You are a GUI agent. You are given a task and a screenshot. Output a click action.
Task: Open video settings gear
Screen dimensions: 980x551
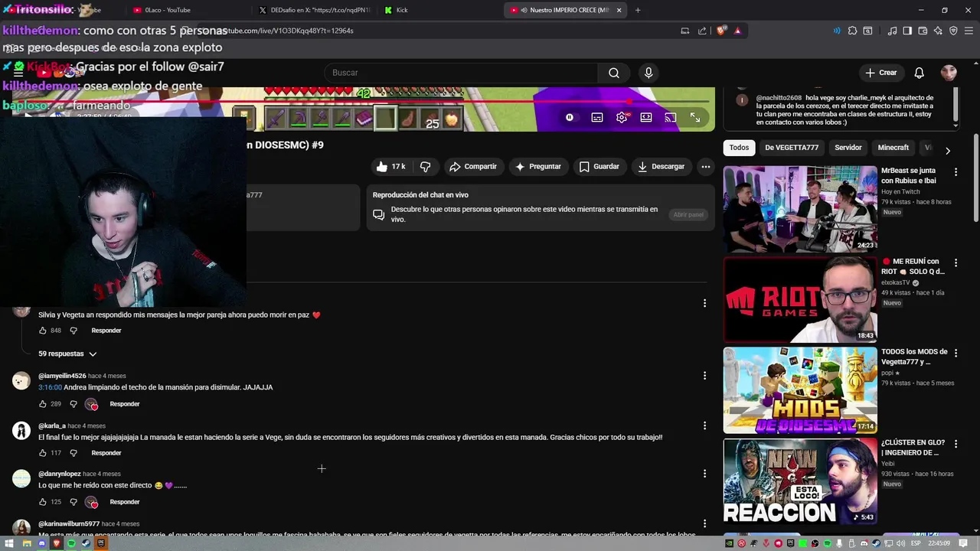(x=622, y=117)
